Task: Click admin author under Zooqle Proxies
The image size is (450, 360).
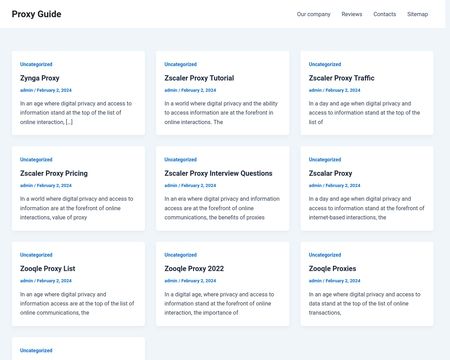Action: [315, 281]
